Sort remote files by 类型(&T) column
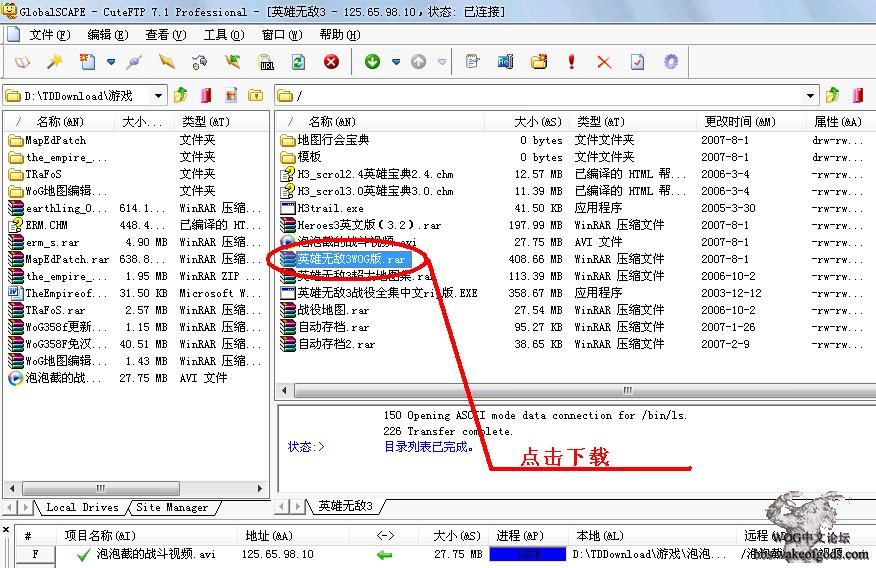This screenshot has height=568, width=876. pos(631,122)
